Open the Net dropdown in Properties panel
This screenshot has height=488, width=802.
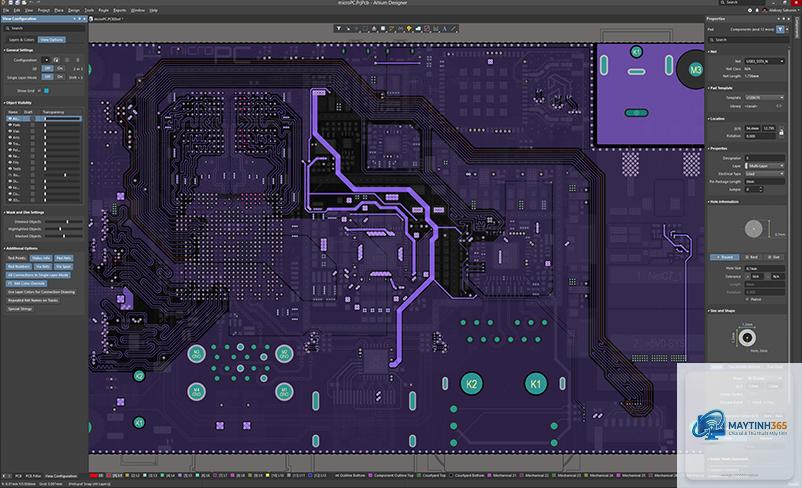764,61
